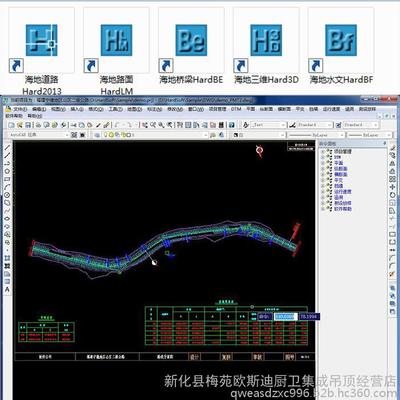Click the highlighted dynamic input field
The width and height of the screenshot is (400, 400).
pos(286,316)
